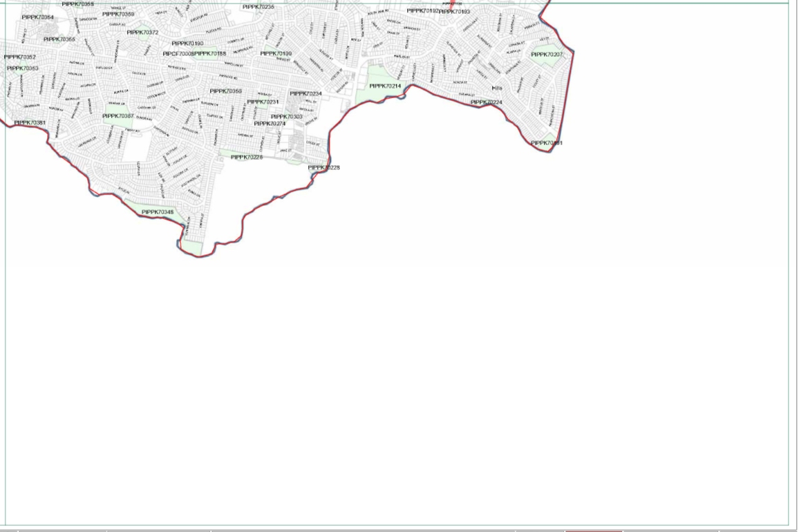The image size is (799, 532).
Task: Click the Hills place name label
Action: [x=497, y=88]
